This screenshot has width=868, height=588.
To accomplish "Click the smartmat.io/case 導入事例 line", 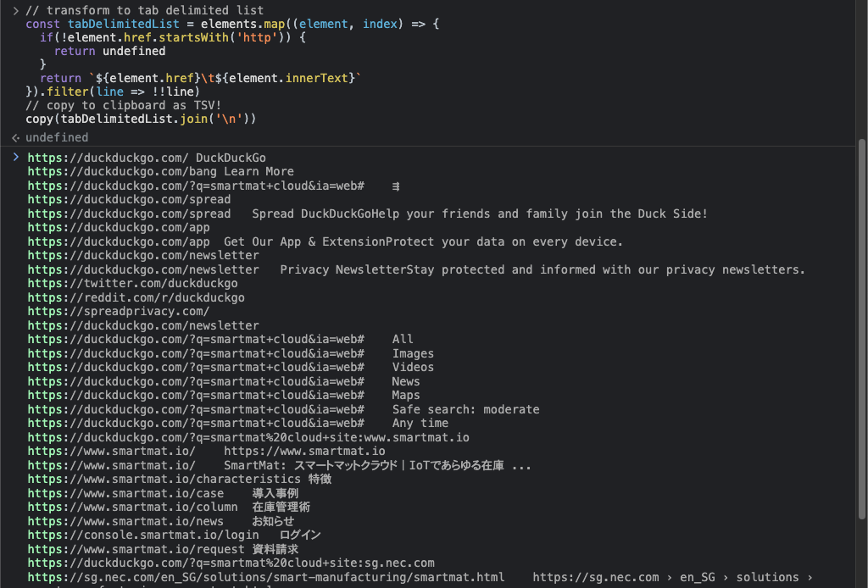I will [164, 493].
